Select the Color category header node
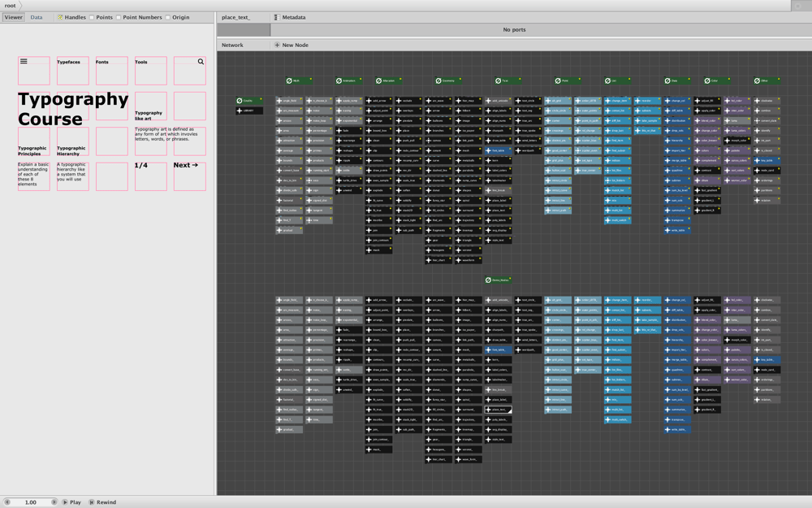This screenshot has width=812, height=508. coord(717,80)
